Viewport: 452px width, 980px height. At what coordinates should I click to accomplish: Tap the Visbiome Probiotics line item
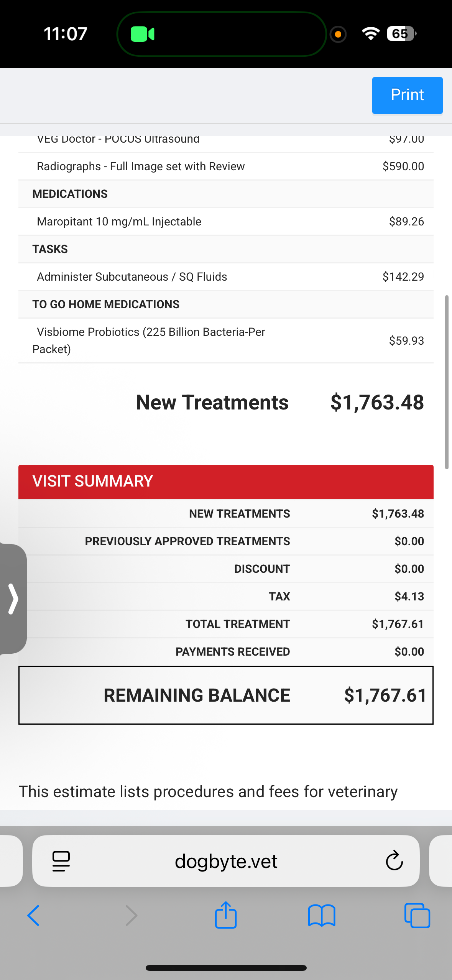click(x=226, y=340)
